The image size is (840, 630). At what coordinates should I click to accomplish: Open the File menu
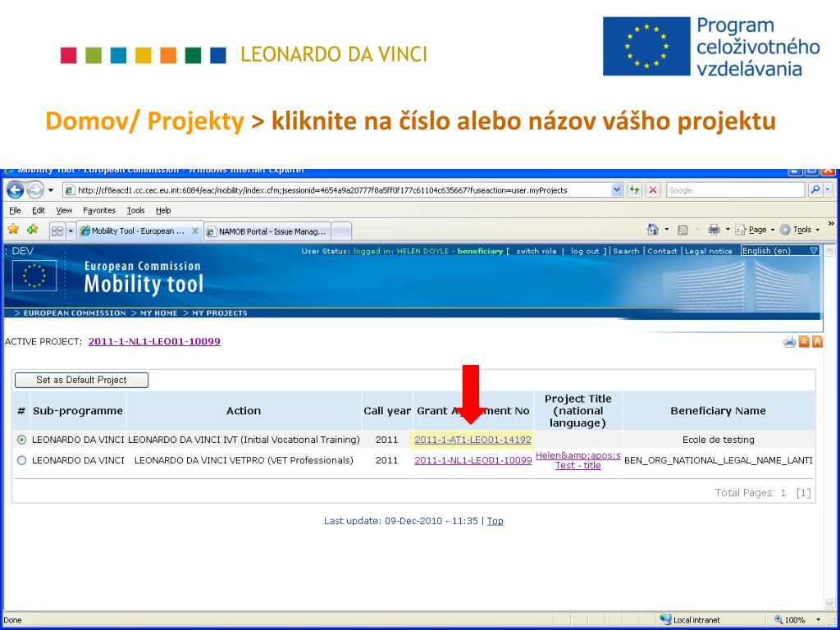[x=15, y=211]
